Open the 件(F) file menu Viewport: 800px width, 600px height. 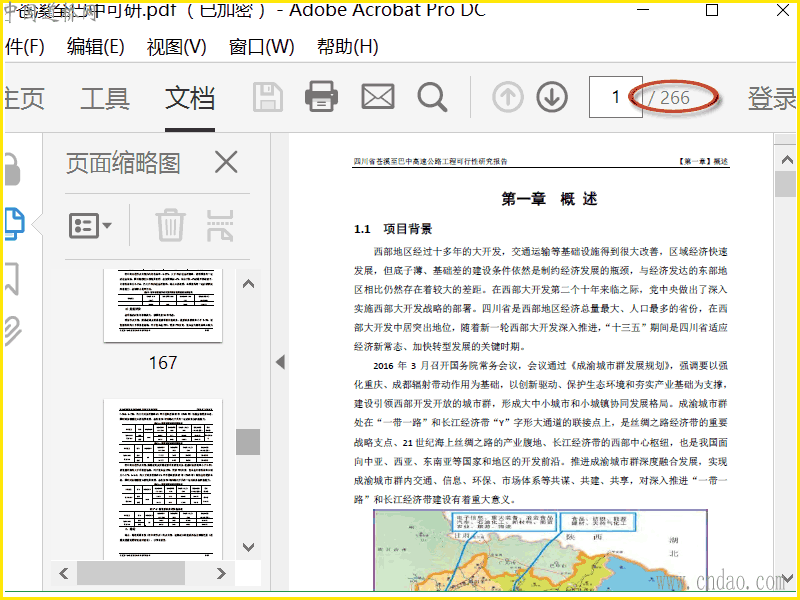coord(24,47)
